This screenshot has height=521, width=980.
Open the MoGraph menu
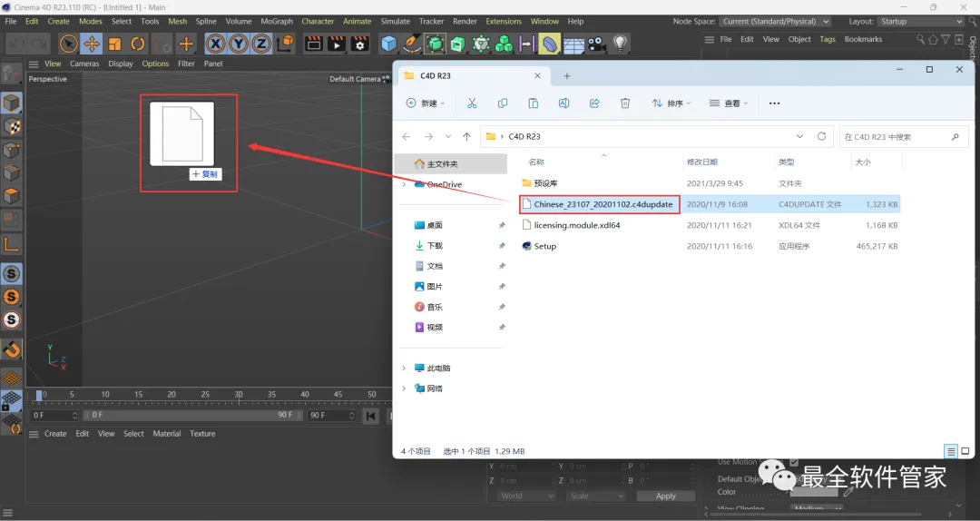click(276, 21)
